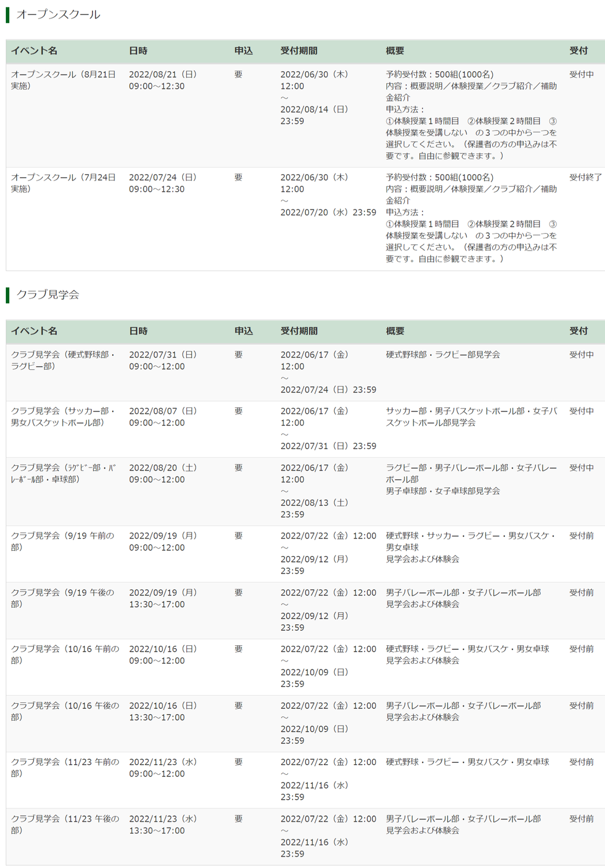
Task: Click the イベント名 column header in open school table
Action: pos(34,51)
